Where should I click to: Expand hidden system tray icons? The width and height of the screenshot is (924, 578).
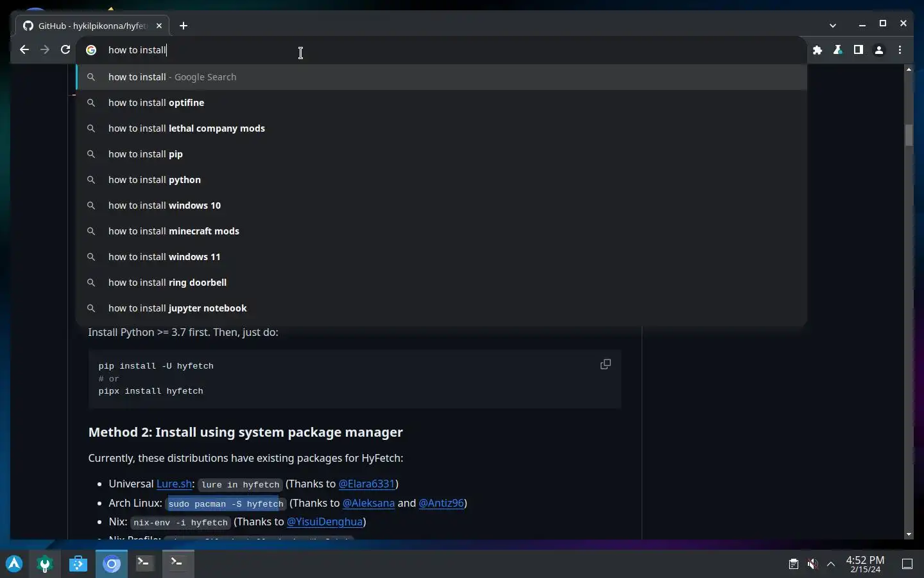(x=831, y=564)
